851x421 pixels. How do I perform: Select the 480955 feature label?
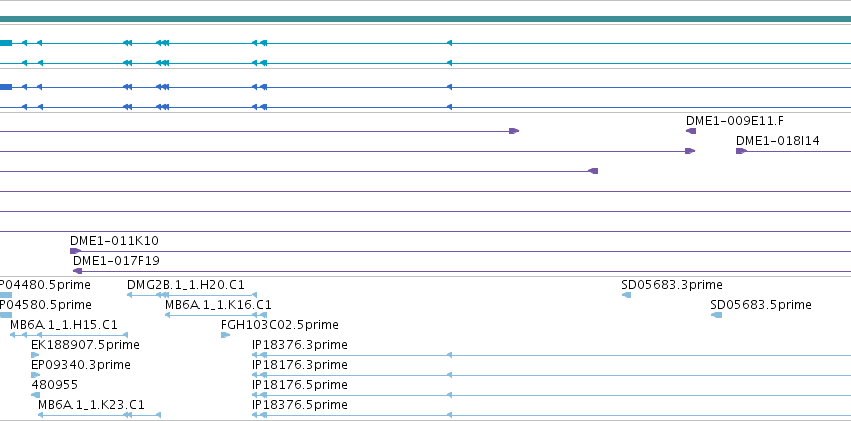[55, 385]
